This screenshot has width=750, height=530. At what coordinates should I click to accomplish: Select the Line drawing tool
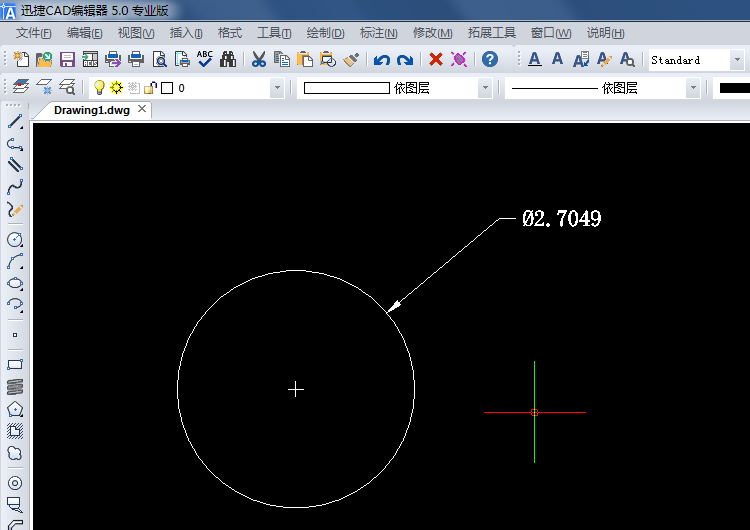tap(15, 122)
